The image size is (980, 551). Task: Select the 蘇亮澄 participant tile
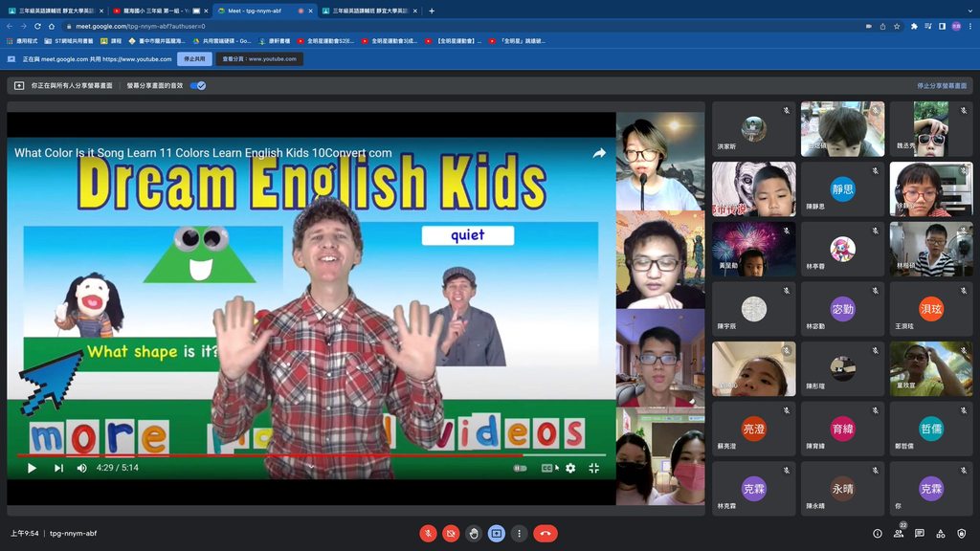(754, 430)
